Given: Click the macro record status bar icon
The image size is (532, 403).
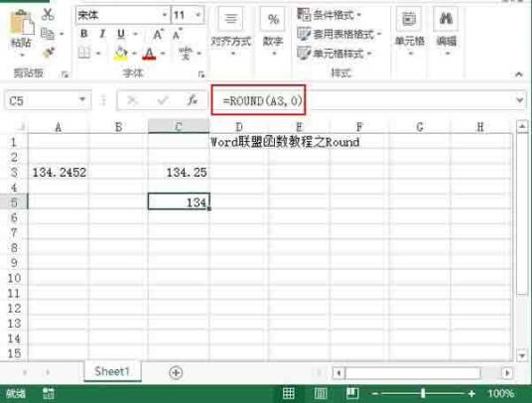Looking at the screenshot, I should 49,394.
